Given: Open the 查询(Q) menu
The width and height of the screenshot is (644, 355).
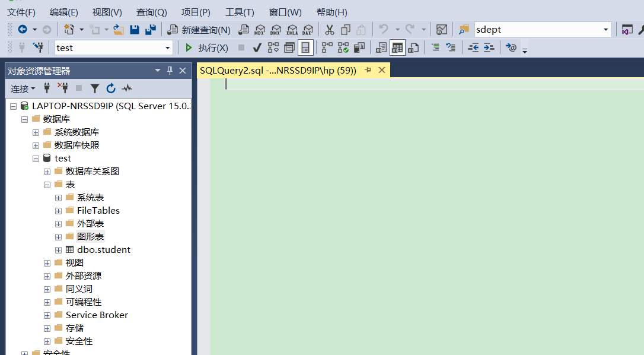Looking at the screenshot, I should coord(152,12).
